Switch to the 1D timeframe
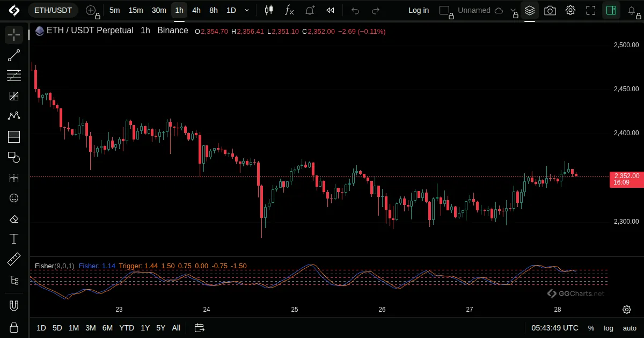644x338 pixels. tap(231, 10)
